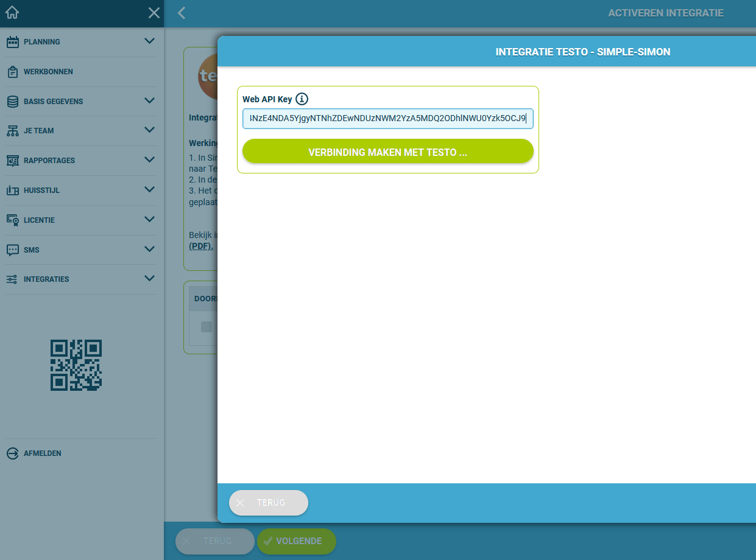Click inside the Web API Key field
Screen dimensions: 756x560
point(388,119)
